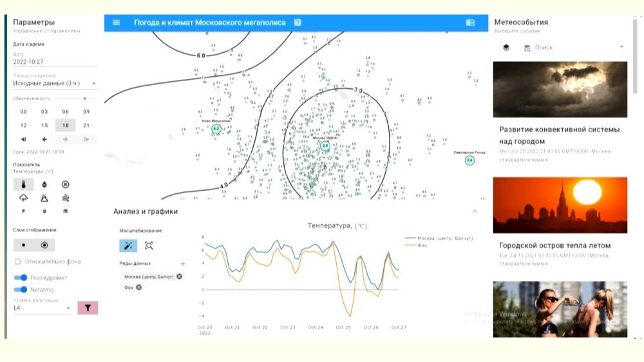Select the P pressure indicator
The width and height of the screenshot is (644, 362).
23,211
